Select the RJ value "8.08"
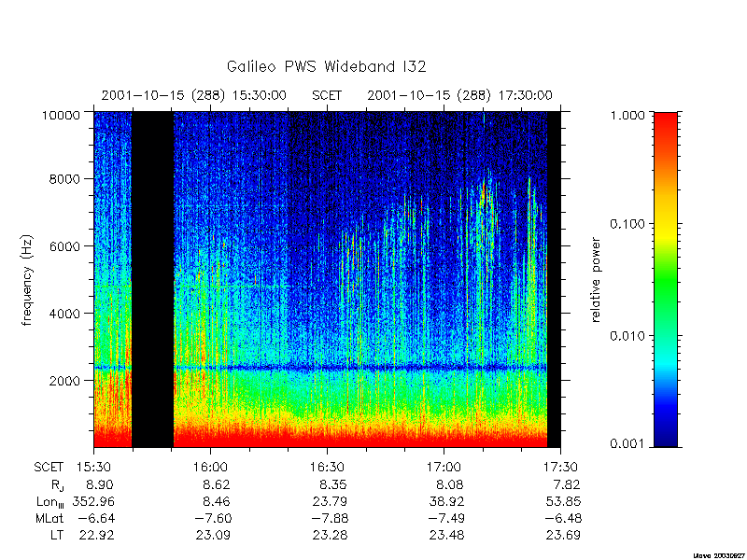747x560 pixels. [x=449, y=484]
